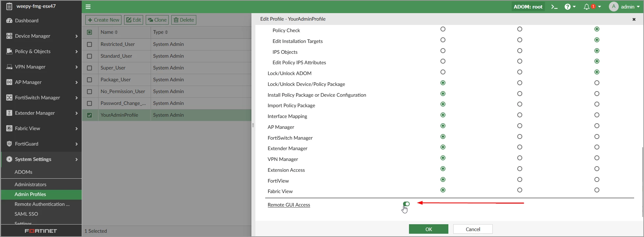Click the Extender Manager sidebar icon
This screenshot has width=644, height=237.
9,113
